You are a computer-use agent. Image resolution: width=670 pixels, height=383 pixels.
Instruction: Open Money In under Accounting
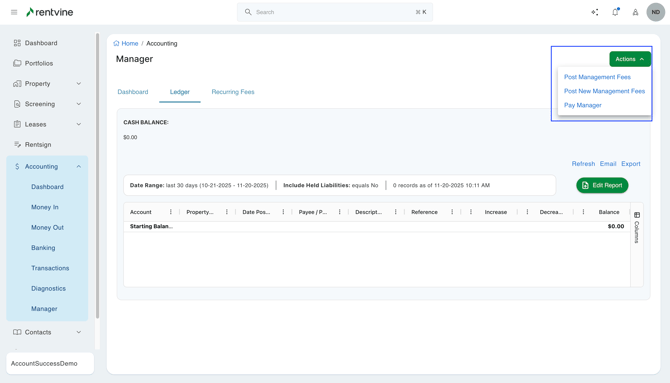(45, 207)
